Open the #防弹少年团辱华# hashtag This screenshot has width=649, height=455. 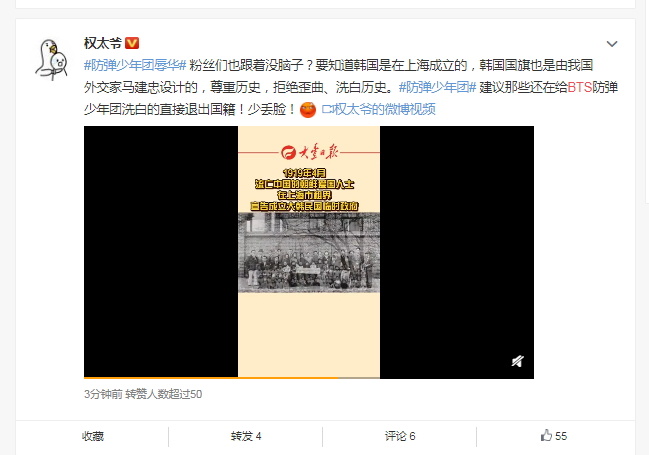pos(135,65)
